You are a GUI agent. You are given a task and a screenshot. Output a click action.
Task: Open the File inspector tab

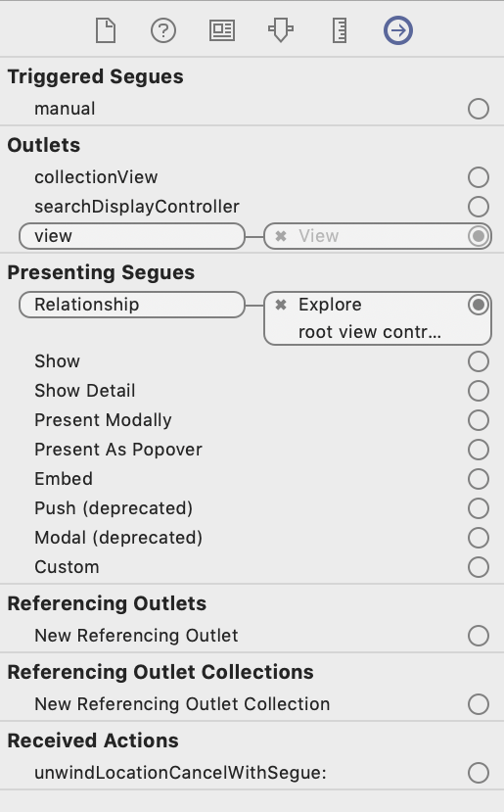click(106, 30)
